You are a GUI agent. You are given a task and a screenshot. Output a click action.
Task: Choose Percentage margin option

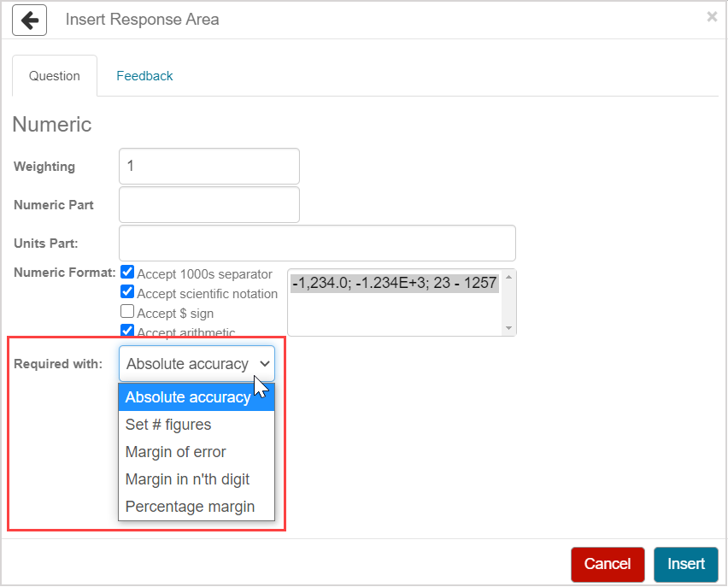[x=190, y=507]
